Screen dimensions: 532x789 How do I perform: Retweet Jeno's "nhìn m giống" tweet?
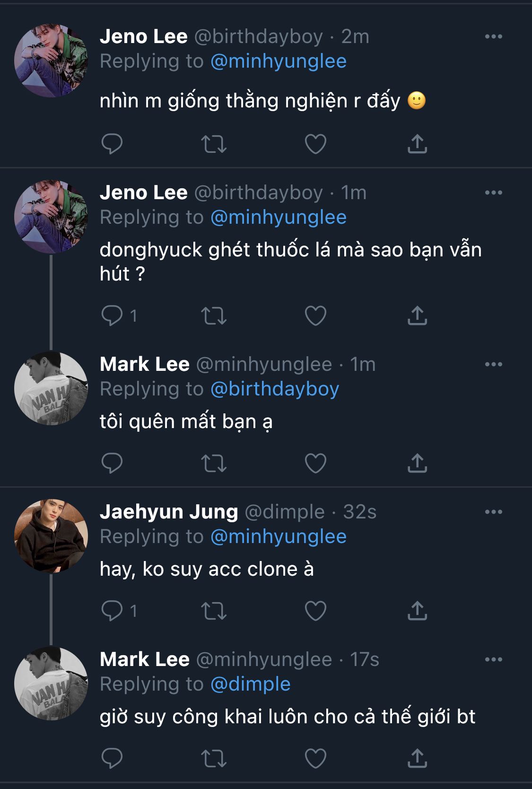[x=214, y=144]
